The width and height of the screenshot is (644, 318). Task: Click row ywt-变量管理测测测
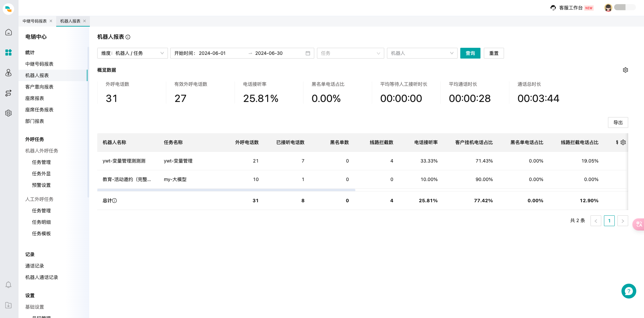(362, 161)
